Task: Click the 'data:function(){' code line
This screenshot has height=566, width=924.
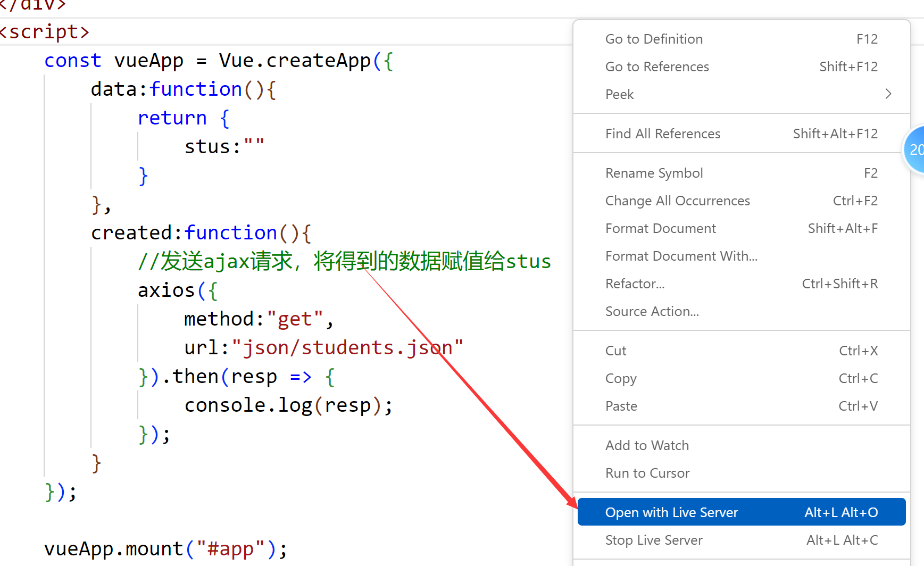Action: [x=184, y=89]
